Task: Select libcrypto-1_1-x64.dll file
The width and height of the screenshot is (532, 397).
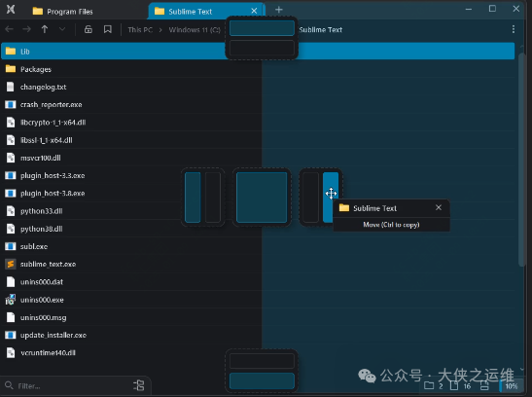Action: (x=258, y=123)
